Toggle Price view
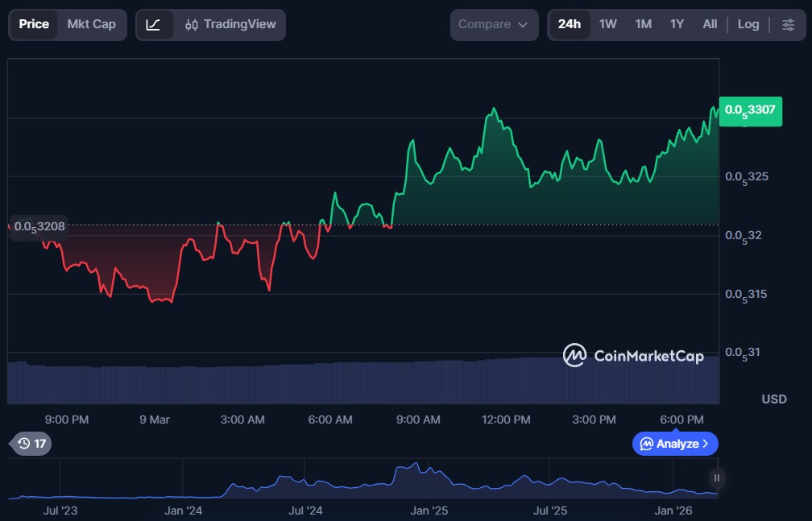The image size is (812, 521). (34, 24)
